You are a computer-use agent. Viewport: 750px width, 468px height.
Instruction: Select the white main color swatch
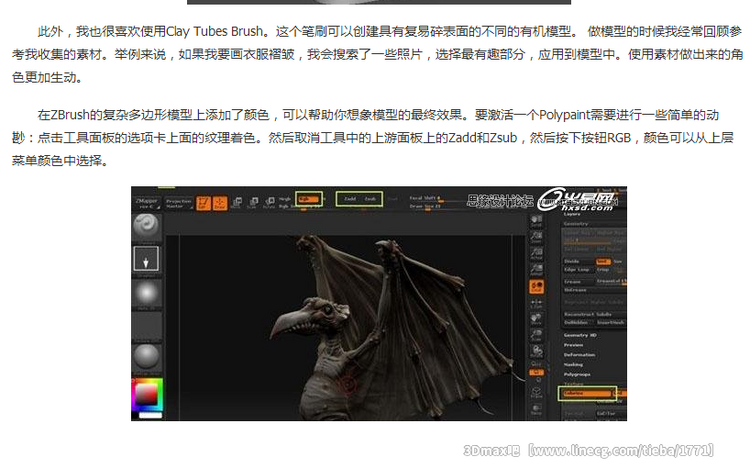[x=151, y=415]
